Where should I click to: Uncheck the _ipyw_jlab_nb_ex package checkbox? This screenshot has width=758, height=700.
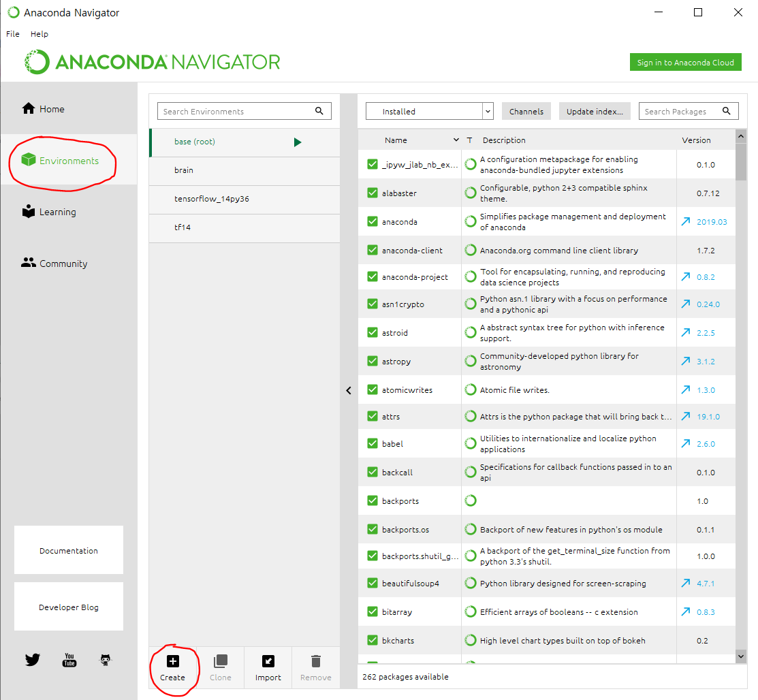tap(373, 164)
